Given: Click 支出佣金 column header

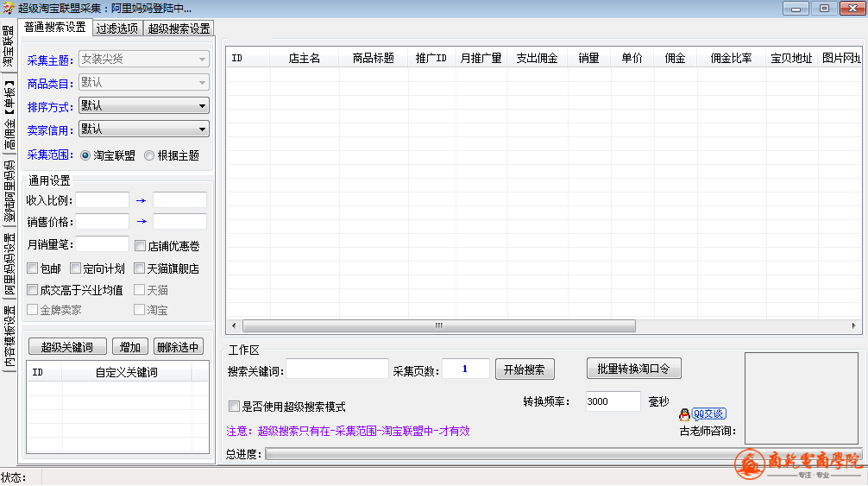Looking at the screenshot, I should tap(537, 58).
